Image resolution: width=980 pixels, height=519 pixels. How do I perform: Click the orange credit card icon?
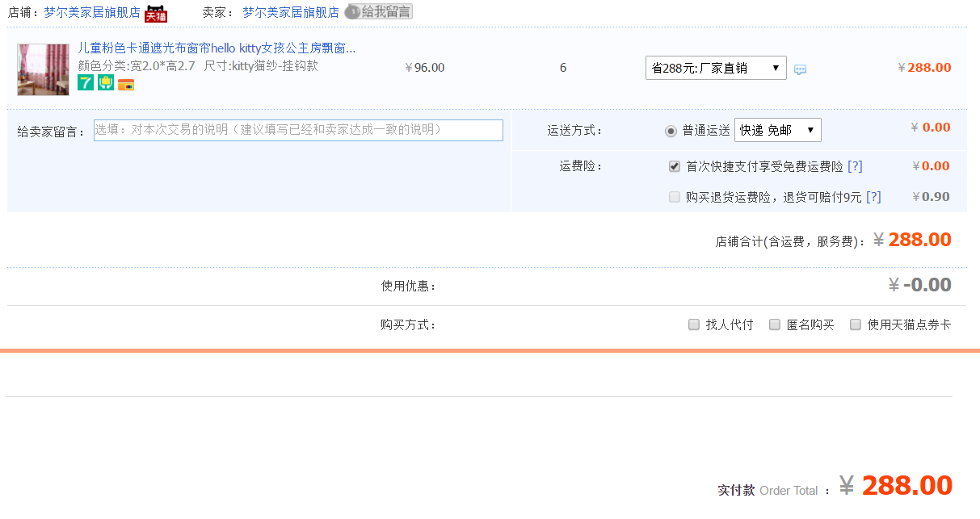(126, 84)
